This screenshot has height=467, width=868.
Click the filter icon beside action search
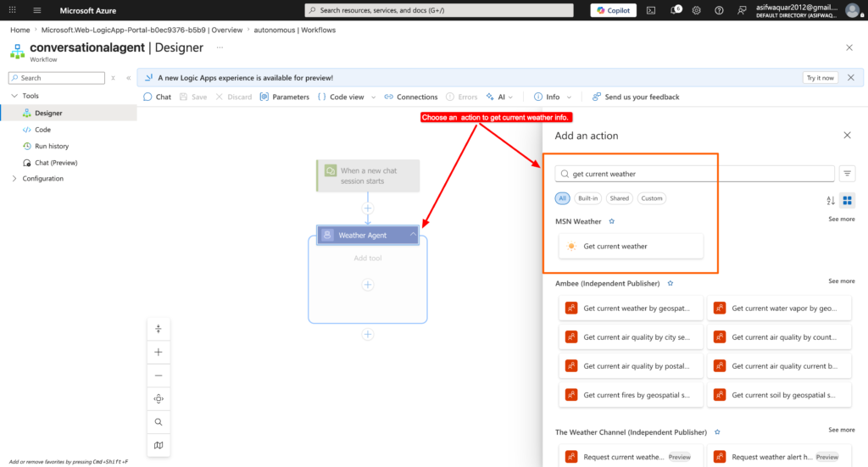click(847, 174)
